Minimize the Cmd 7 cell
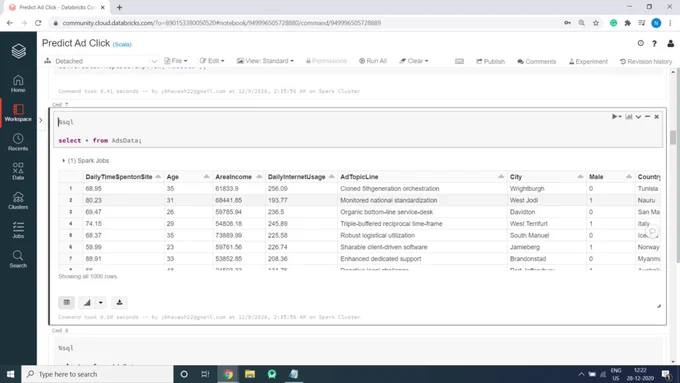 [647, 117]
